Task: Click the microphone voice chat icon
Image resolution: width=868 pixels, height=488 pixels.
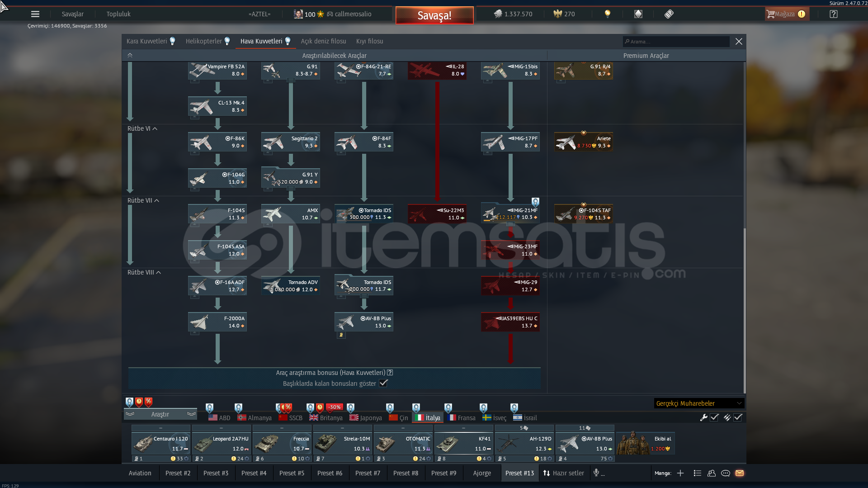Action: click(596, 473)
